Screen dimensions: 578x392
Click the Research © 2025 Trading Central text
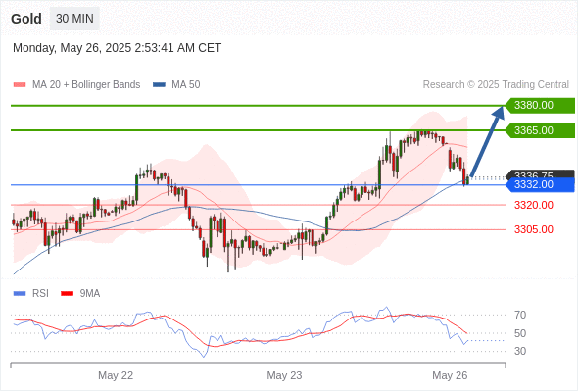(496, 85)
